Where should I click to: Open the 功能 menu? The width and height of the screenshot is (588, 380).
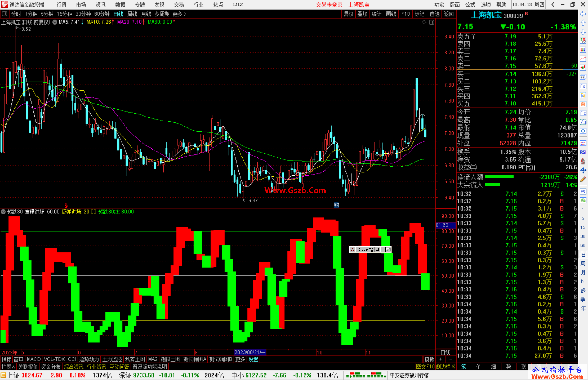pyautogui.click(x=439, y=4)
